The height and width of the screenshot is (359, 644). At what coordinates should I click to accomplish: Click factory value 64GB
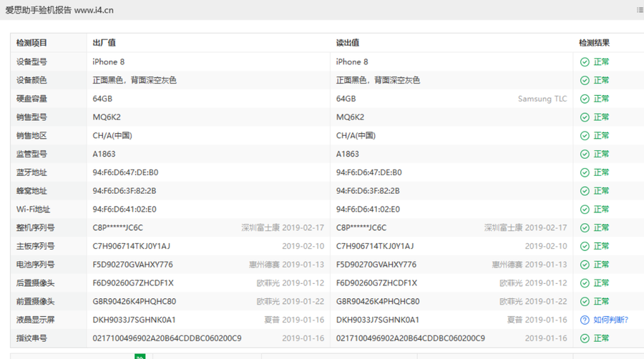tap(102, 99)
